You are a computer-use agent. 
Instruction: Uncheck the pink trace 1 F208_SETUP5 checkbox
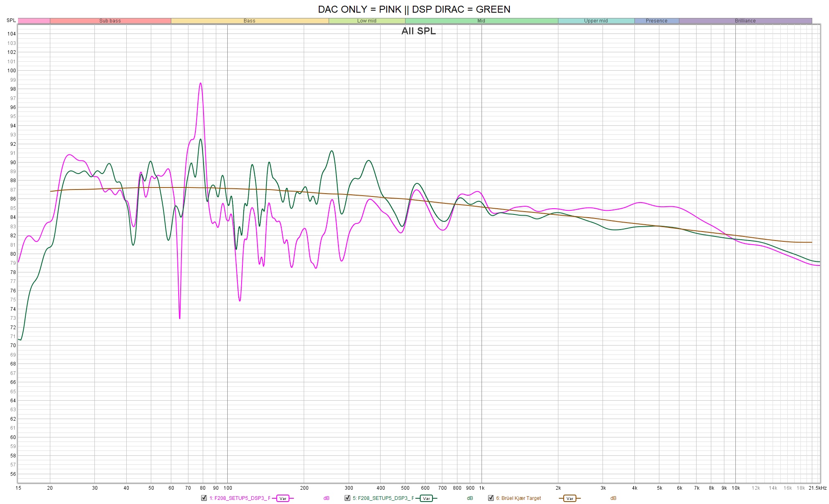tap(204, 498)
